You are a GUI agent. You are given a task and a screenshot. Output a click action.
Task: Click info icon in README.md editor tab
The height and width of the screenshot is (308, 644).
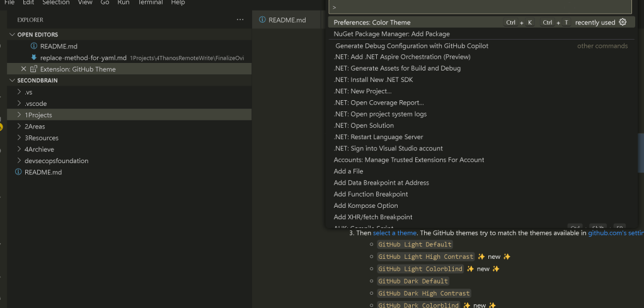[x=262, y=20]
